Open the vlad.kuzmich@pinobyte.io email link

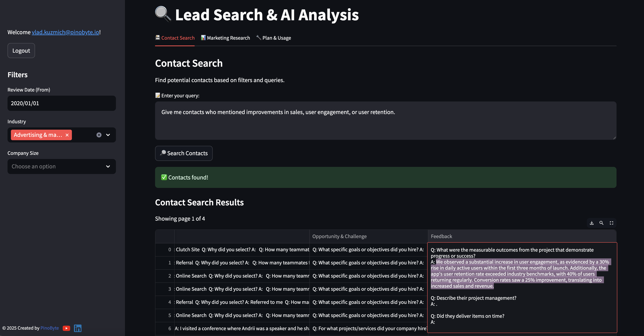(65, 32)
